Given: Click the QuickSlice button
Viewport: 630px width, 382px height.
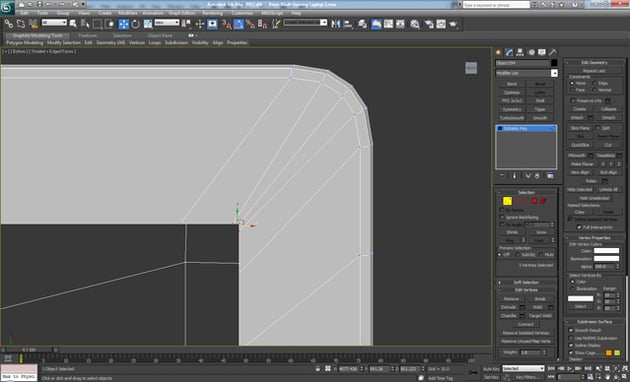Looking at the screenshot, I should click(580, 145).
